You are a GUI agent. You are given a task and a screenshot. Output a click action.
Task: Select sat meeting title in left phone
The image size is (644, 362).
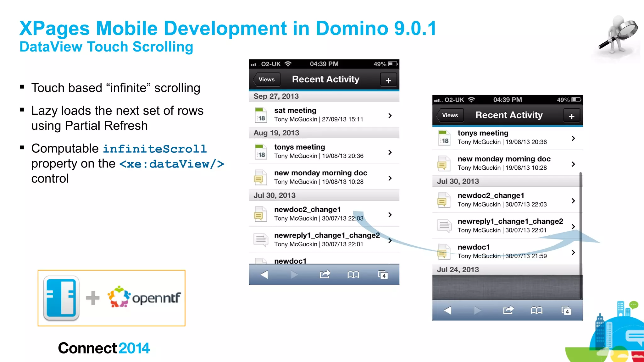coord(295,110)
